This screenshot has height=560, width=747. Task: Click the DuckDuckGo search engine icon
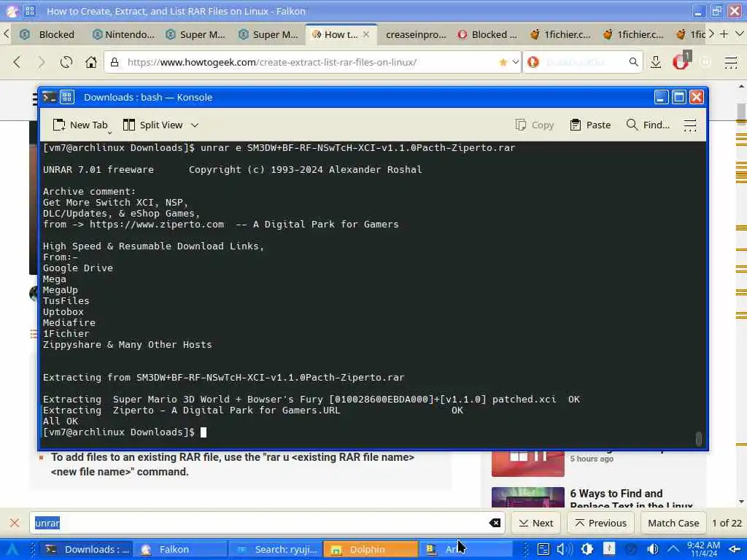(x=533, y=62)
